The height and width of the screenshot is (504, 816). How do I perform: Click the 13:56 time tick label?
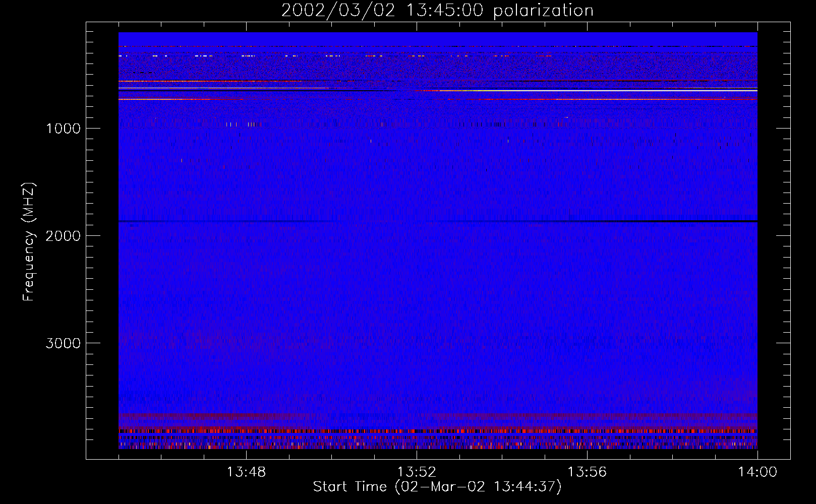click(x=587, y=472)
